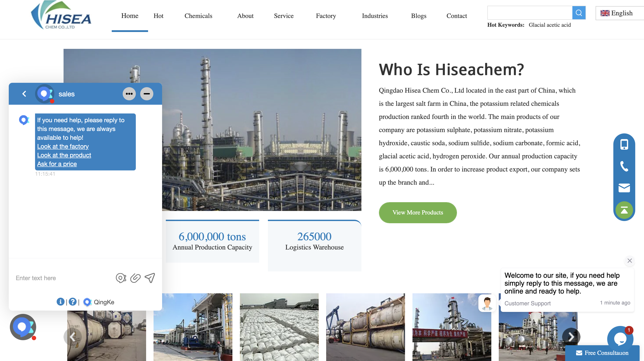This screenshot has width=644, height=361.
Task: Open the Chemicals menu
Action: tap(198, 16)
